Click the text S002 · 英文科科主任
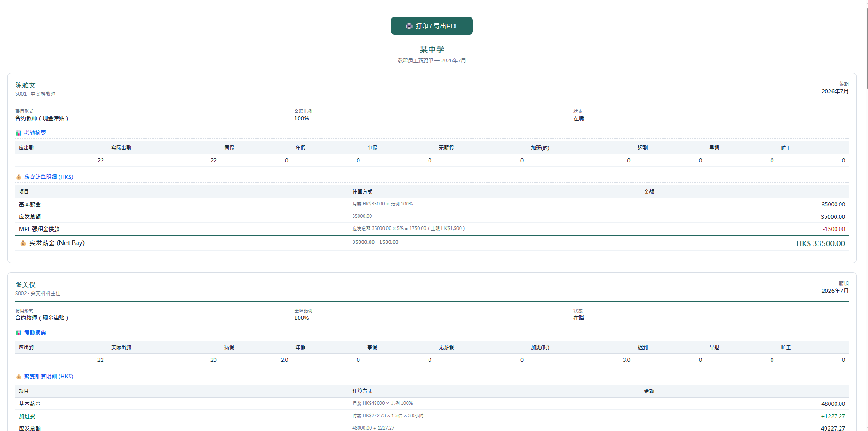 38,293
